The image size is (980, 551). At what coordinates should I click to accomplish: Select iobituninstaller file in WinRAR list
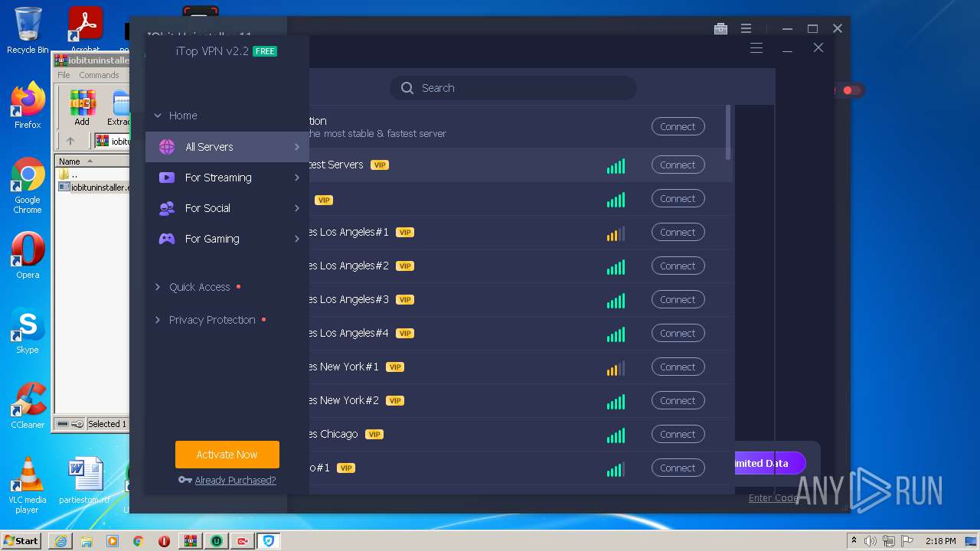coord(94,187)
